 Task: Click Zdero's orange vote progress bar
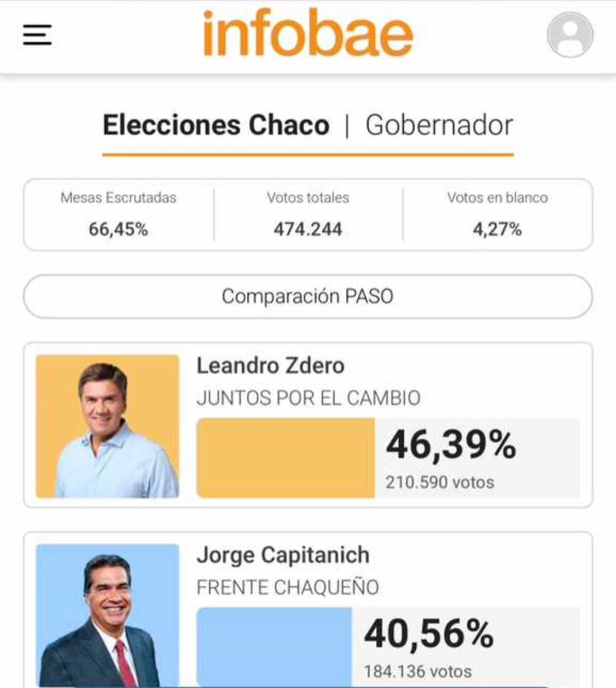tap(286, 458)
